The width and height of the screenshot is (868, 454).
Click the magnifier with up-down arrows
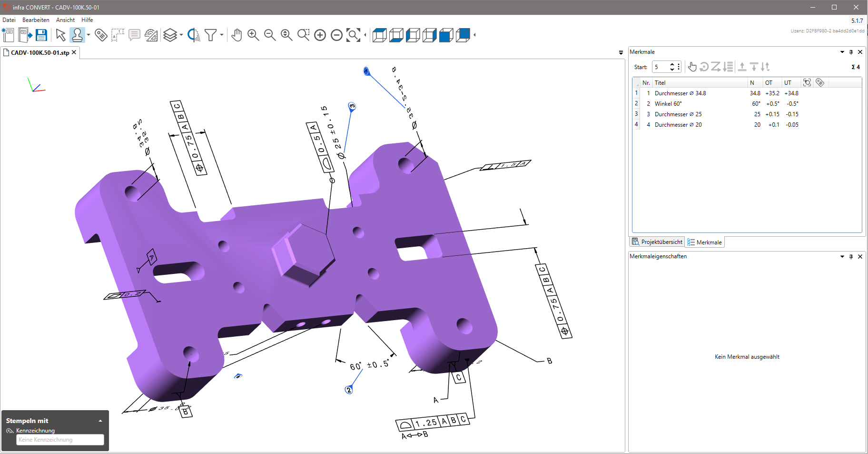click(x=286, y=35)
